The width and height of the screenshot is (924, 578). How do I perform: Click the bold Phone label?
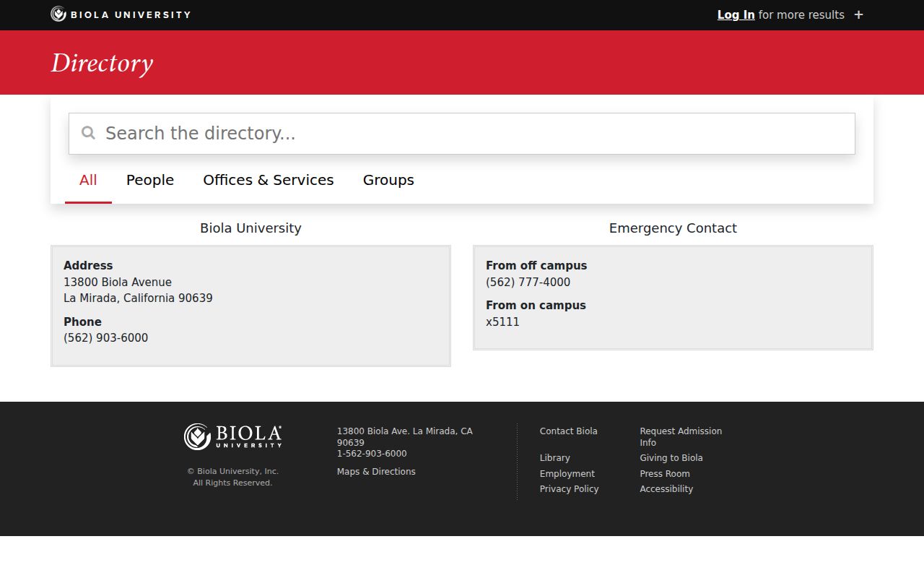pos(82,322)
